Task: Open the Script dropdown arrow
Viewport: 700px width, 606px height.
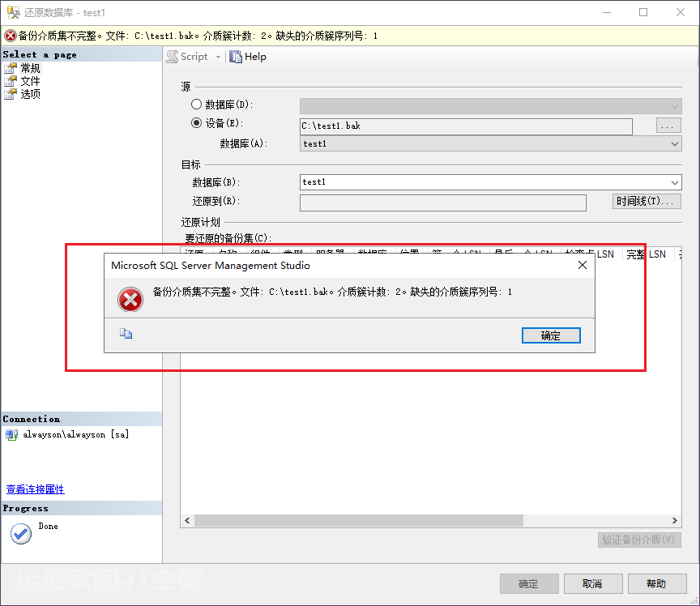Action: tap(216, 57)
